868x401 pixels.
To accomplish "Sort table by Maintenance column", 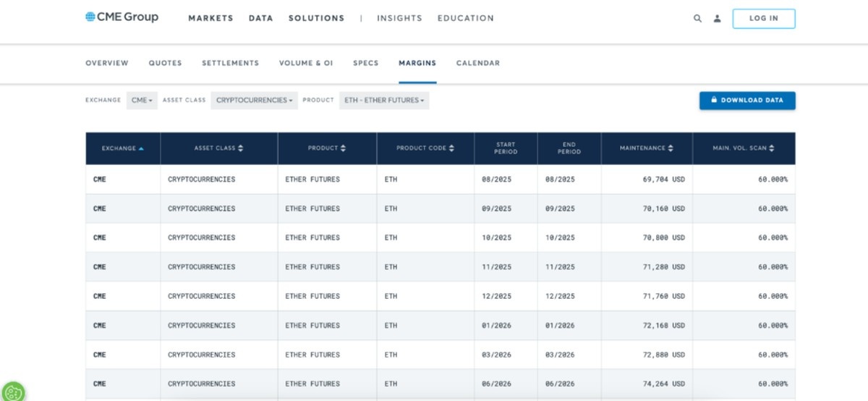I will 671,148.
